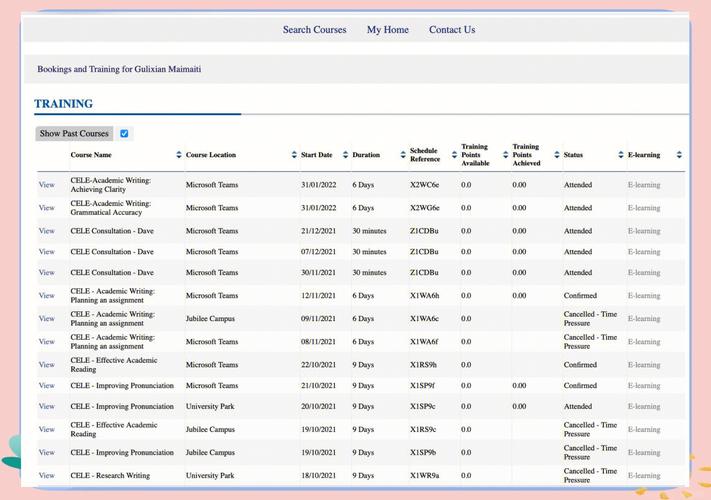Screen dimensions: 711x500
Task: View the CELE - Research Writing booking
Action: pos(46,476)
